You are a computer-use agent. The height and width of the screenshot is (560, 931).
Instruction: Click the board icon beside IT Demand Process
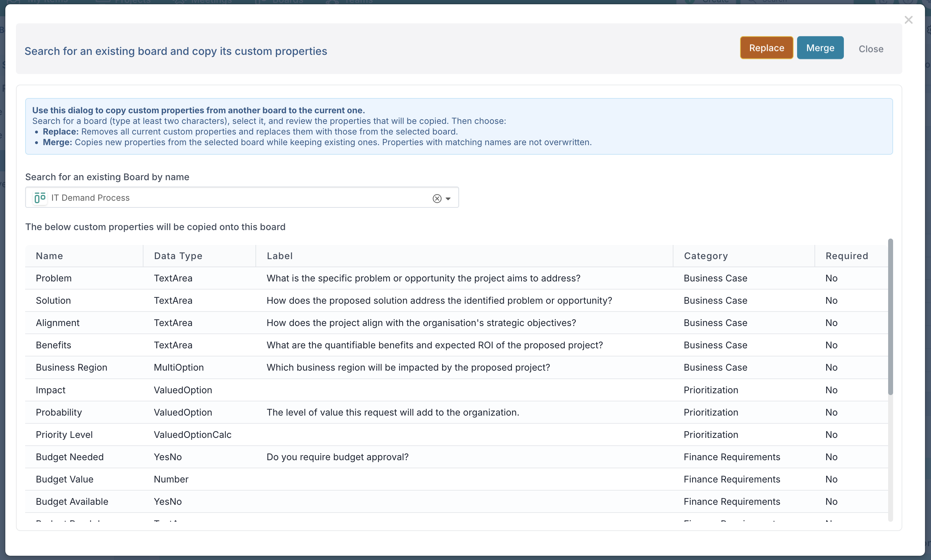[40, 198]
